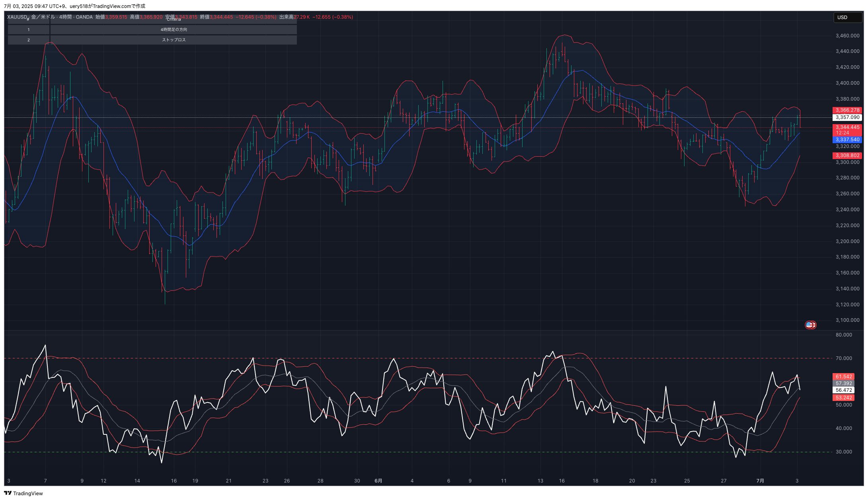Image resolution: width=868 pixels, height=500 pixels.
Task: Click the US flag economic event icon
Action: (x=809, y=325)
